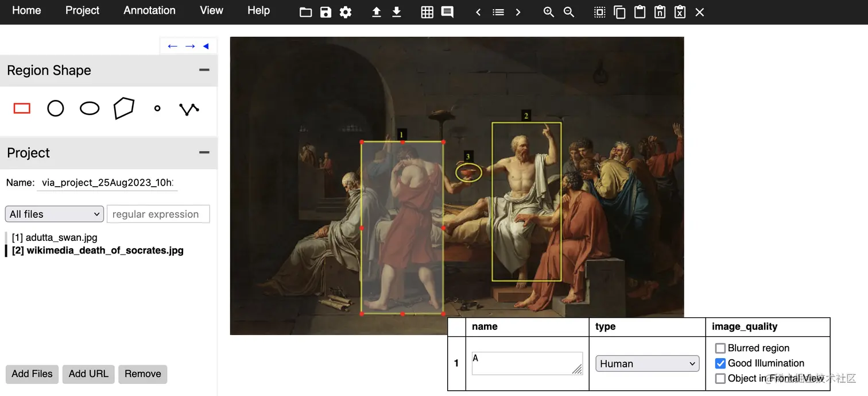Image resolution: width=868 pixels, height=396 pixels.
Task: Click the import annotations upload icon
Action: pos(377,12)
